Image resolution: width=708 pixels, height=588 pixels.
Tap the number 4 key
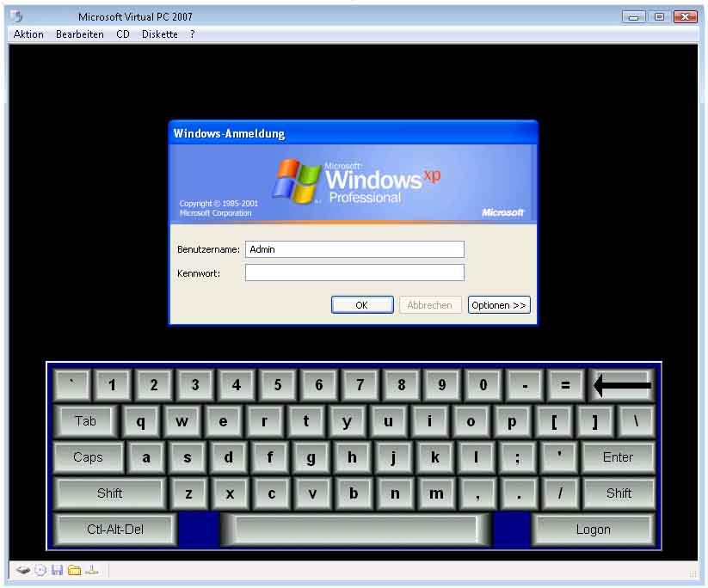click(x=237, y=385)
